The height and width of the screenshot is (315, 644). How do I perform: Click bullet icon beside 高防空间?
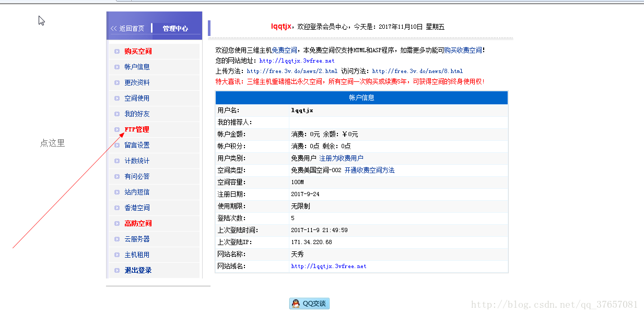click(x=117, y=223)
